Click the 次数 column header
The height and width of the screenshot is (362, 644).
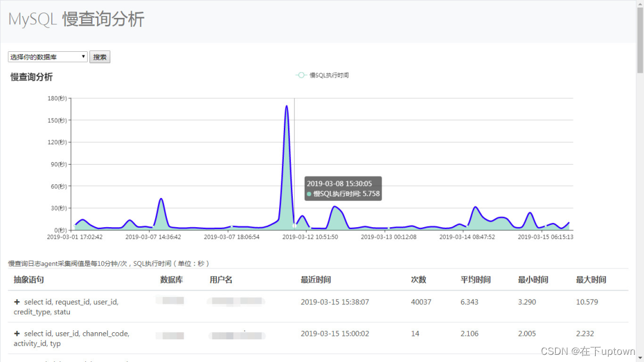coord(419,280)
